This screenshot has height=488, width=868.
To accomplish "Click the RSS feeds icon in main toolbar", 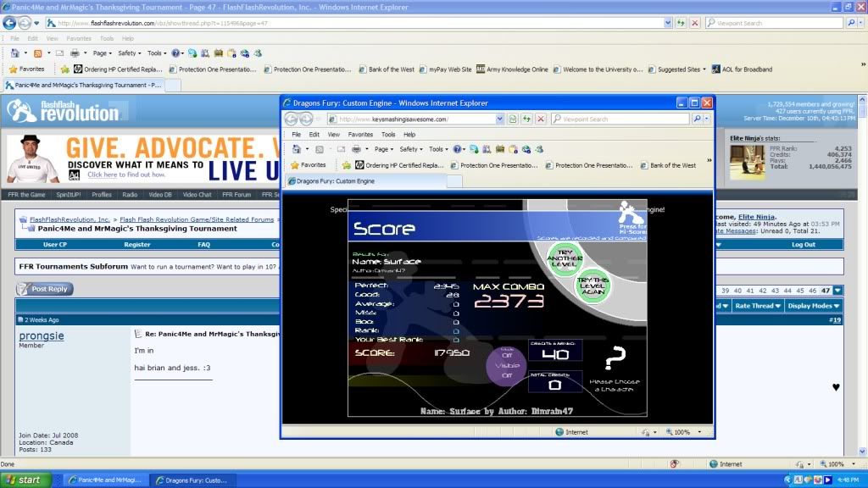I will 38,53.
